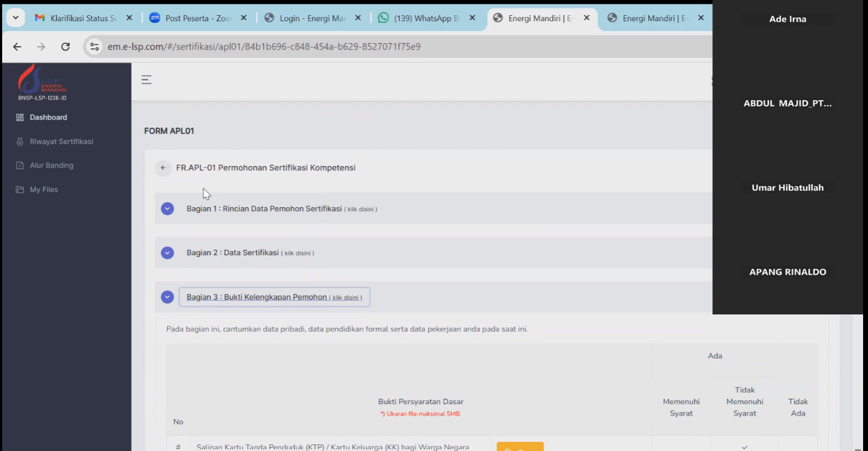The width and height of the screenshot is (868, 451).
Task: Open Bagian 2 : Data Sertifikasi
Action: tap(250, 253)
